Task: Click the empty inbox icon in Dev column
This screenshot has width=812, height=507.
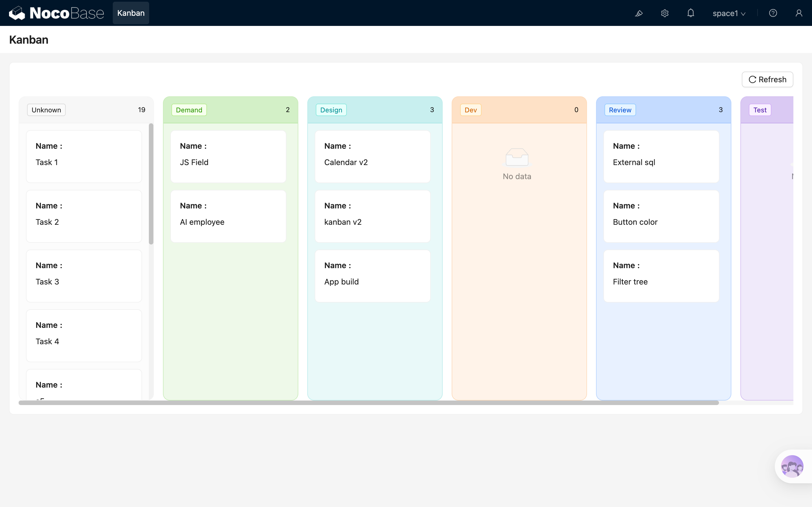Action: (517, 157)
